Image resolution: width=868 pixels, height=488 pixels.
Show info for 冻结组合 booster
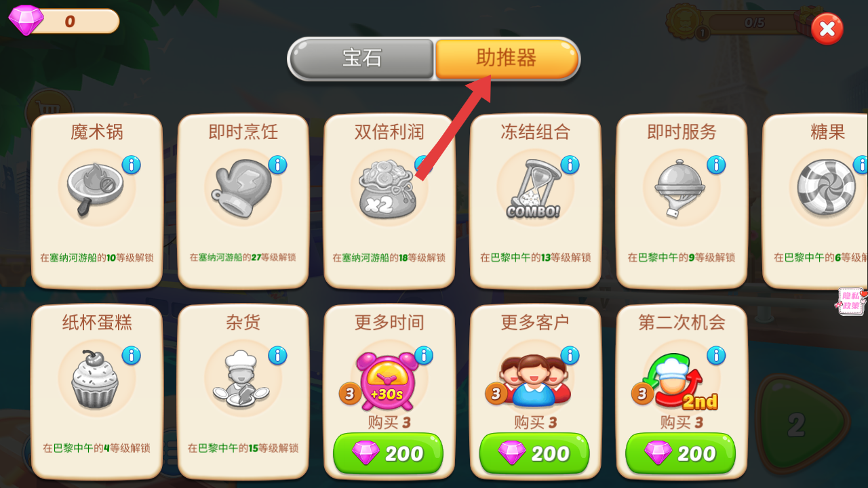(x=570, y=165)
